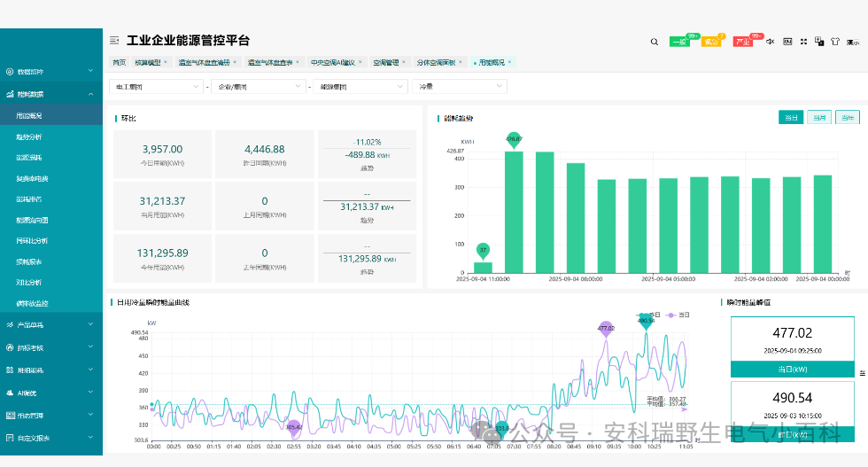Toggle the purple 当日 series in legend
The image size is (868, 467).
(x=678, y=315)
